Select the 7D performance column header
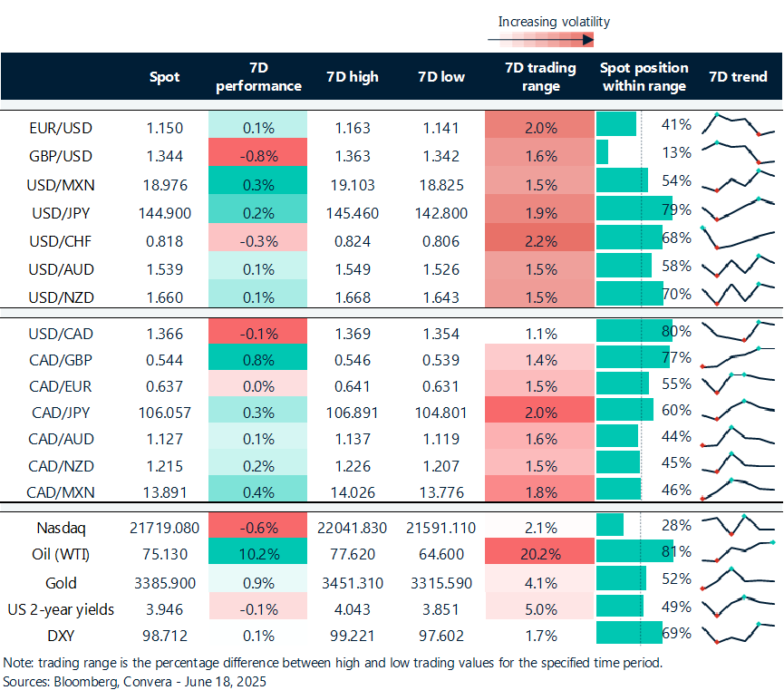The height and width of the screenshot is (700, 784). coord(256,77)
